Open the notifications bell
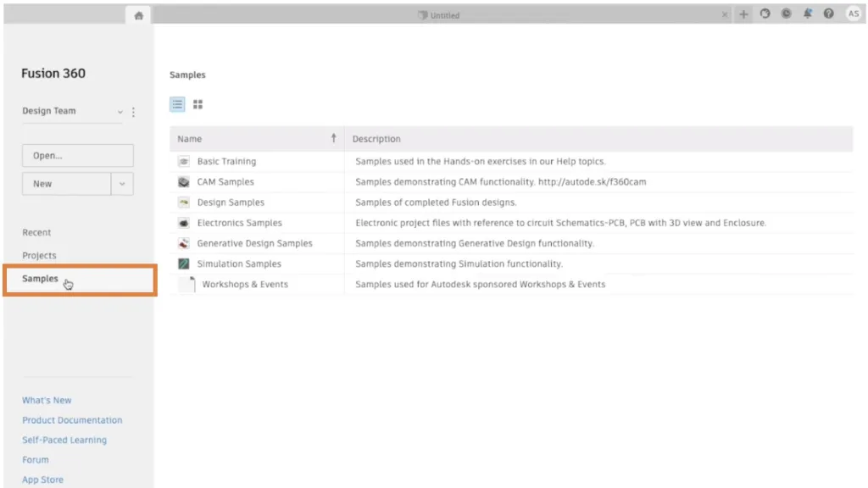868x488 pixels. tap(808, 14)
